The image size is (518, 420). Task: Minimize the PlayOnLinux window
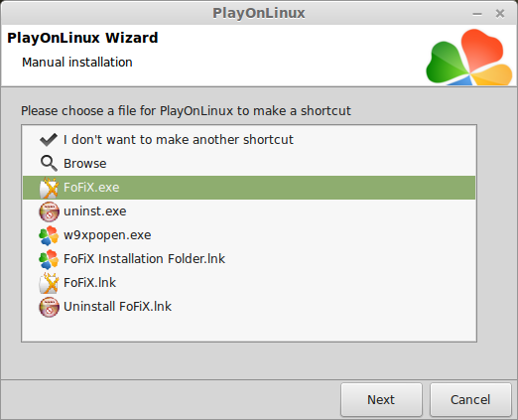coord(477,14)
